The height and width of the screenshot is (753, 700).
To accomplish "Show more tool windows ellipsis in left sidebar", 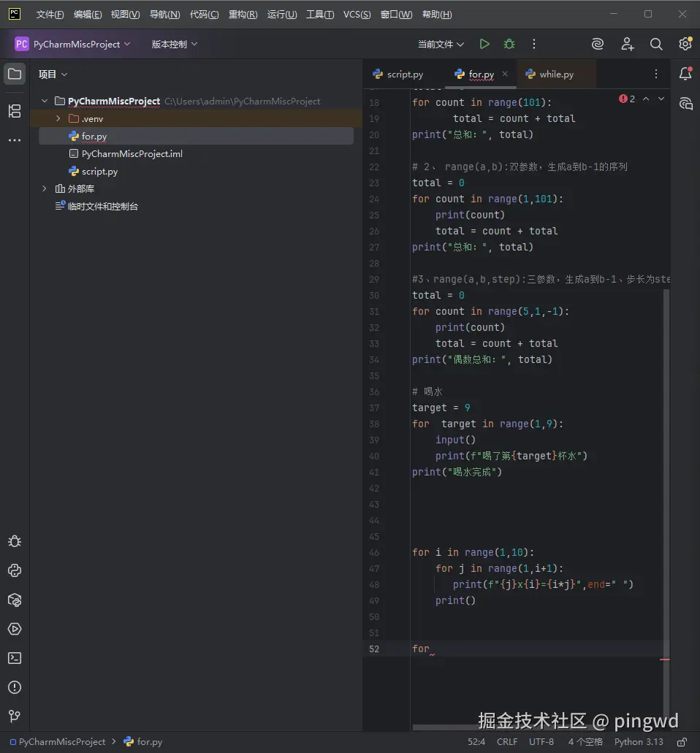I will tap(15, 140).
